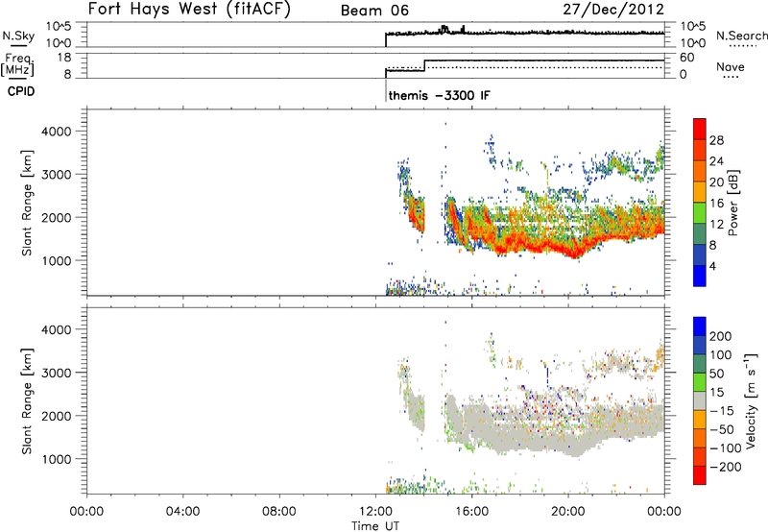Click the '-100' velocity colorbar label

726,448
